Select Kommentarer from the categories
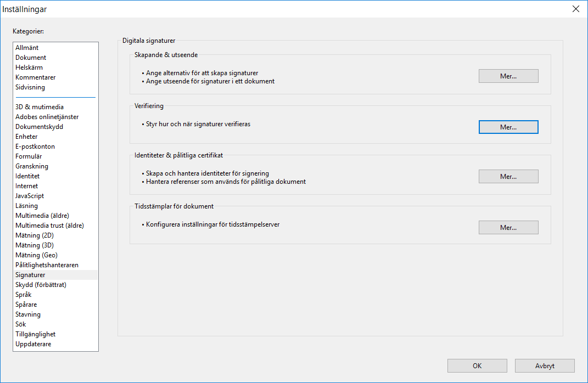 35,77
